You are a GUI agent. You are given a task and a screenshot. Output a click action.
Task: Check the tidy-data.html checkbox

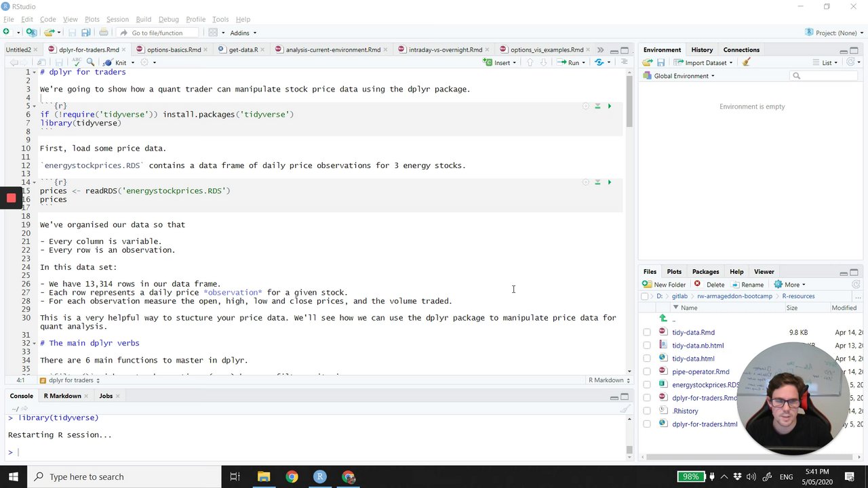pos(646,359)
